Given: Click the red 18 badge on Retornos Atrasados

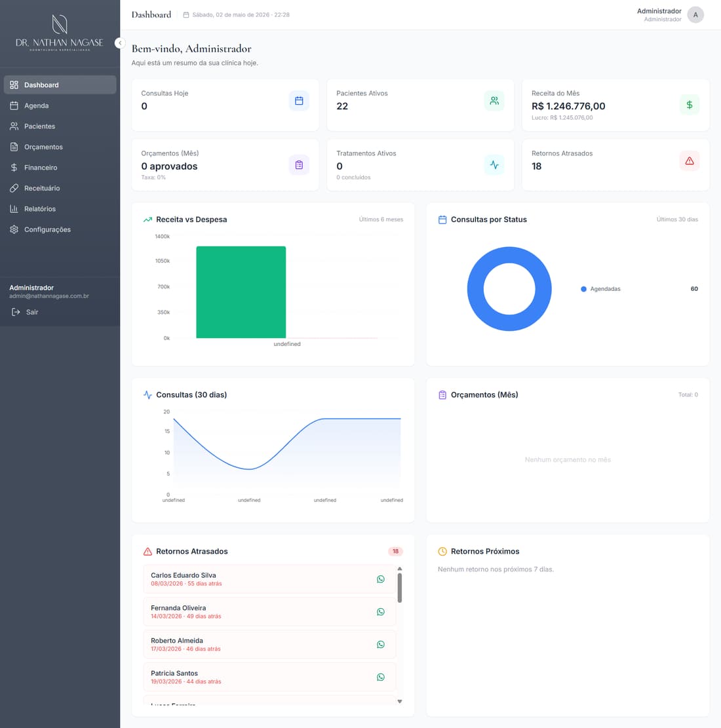Looking at the screenshot, I should point(395,552).
